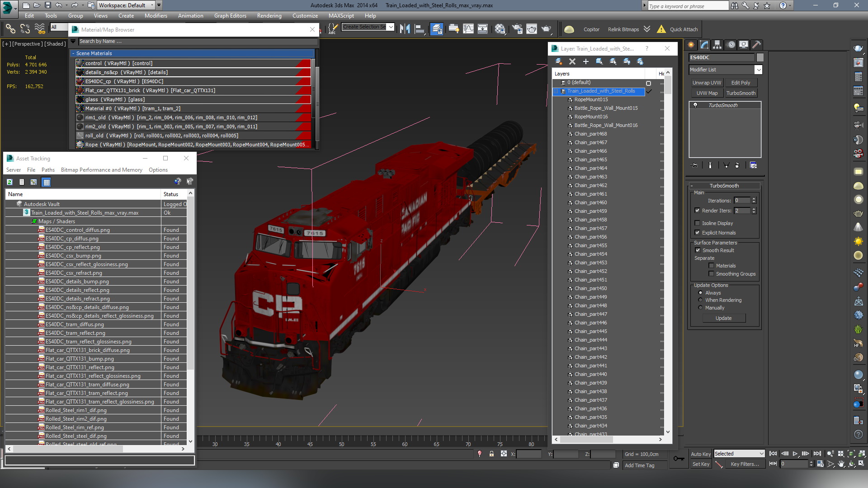Click the Rendered Frame Window icon
Viewport: 868px width, 488px height.
[532, 29]
